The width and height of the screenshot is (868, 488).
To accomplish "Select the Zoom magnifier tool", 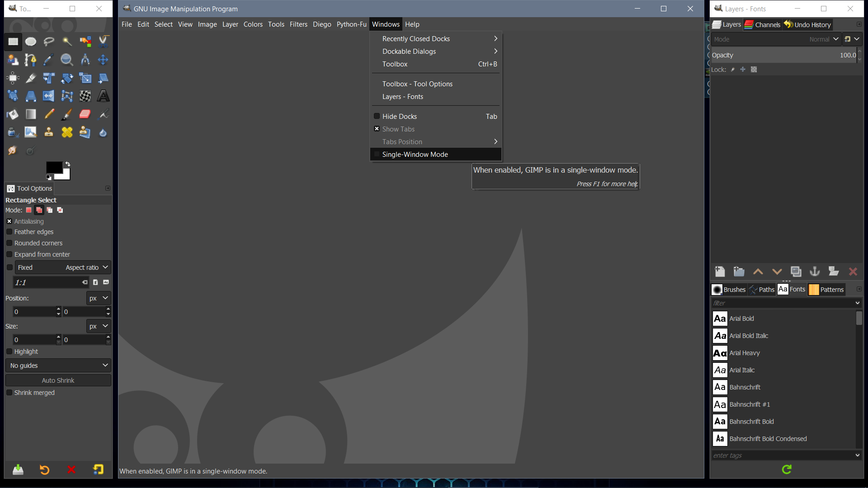I will tap(67, 60).
